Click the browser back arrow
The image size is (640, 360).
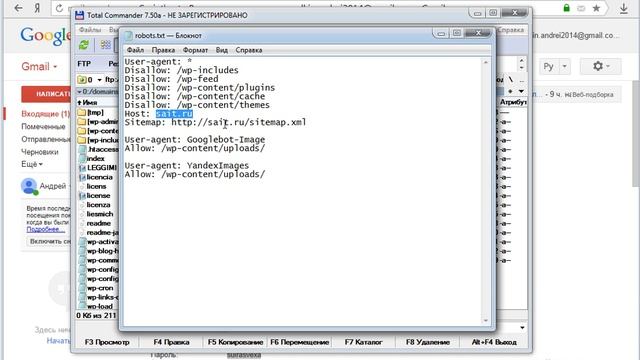(18, 8)
